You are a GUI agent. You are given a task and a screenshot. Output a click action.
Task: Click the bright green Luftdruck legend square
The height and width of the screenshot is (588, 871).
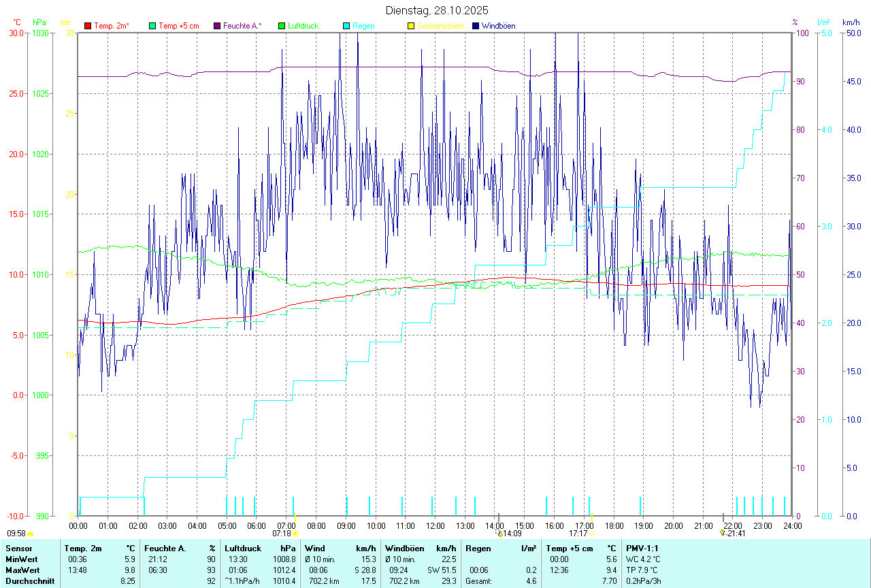click(282, 26)
